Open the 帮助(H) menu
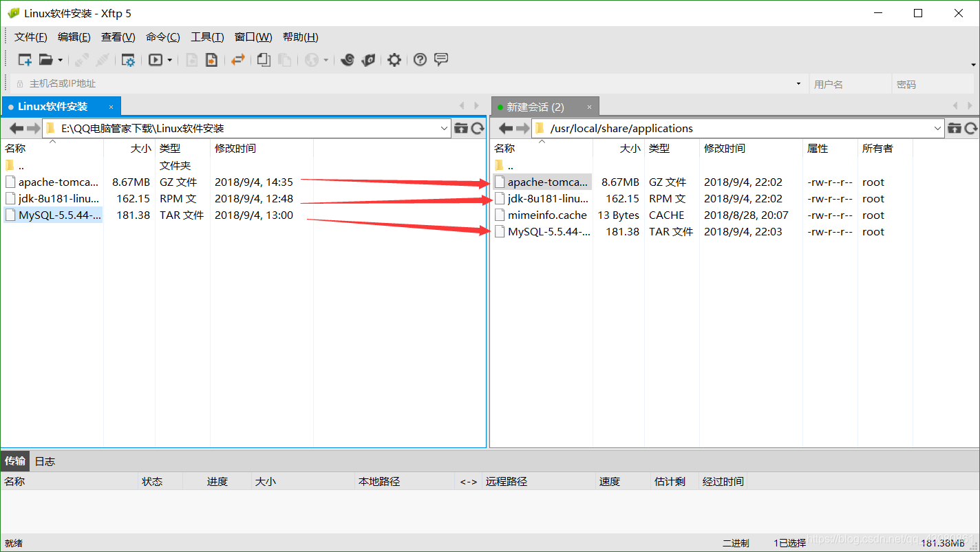 click(x=301, y=37)
